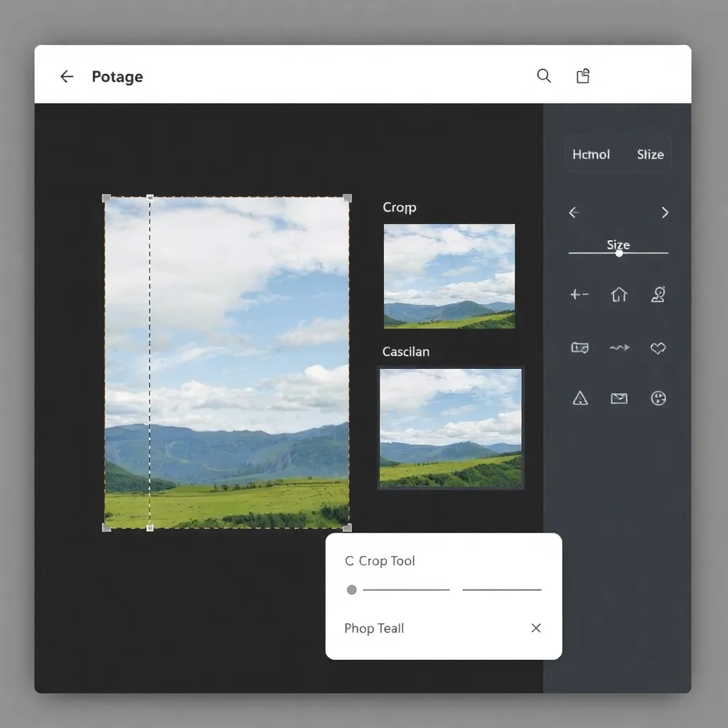Select the envelope icon in the sidebar
The width and height of the screenshot is (728, 728).
pyautogui.click(x=619, y=398)
